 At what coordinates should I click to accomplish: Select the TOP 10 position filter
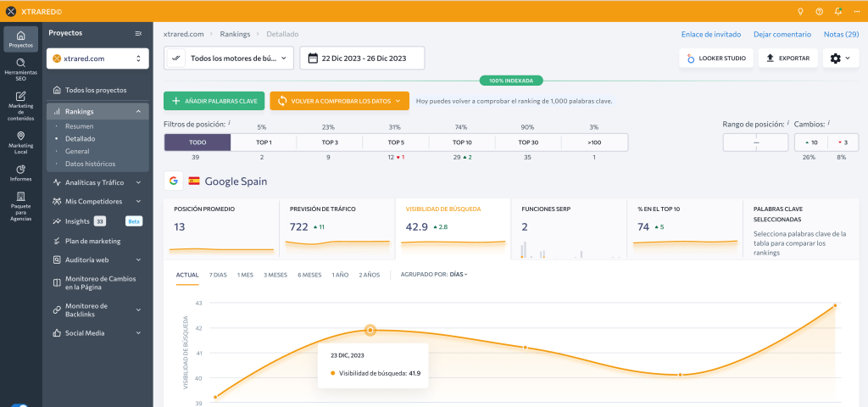pos(462,142)
